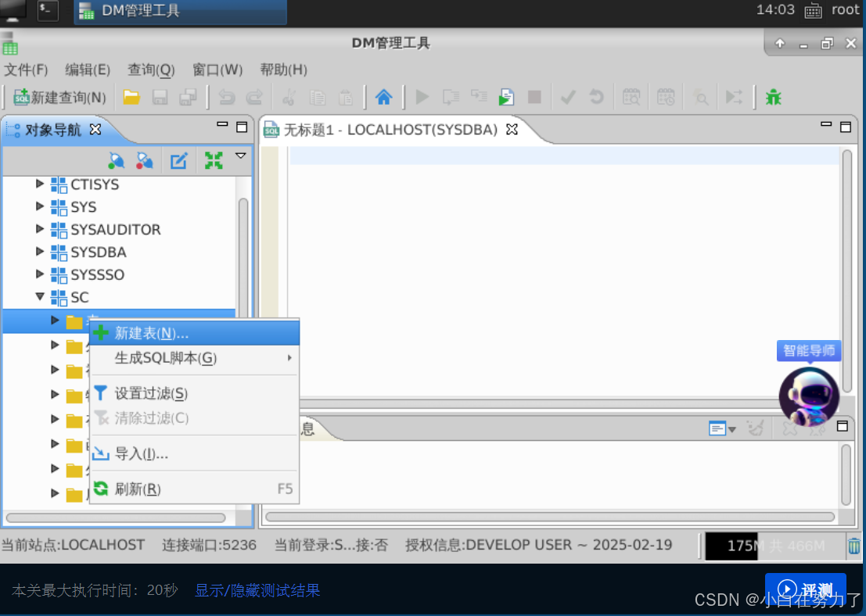Click the paste clipboard toolbar icon
The width and height of the screenshot is (866, 616).
click(346, 98)
